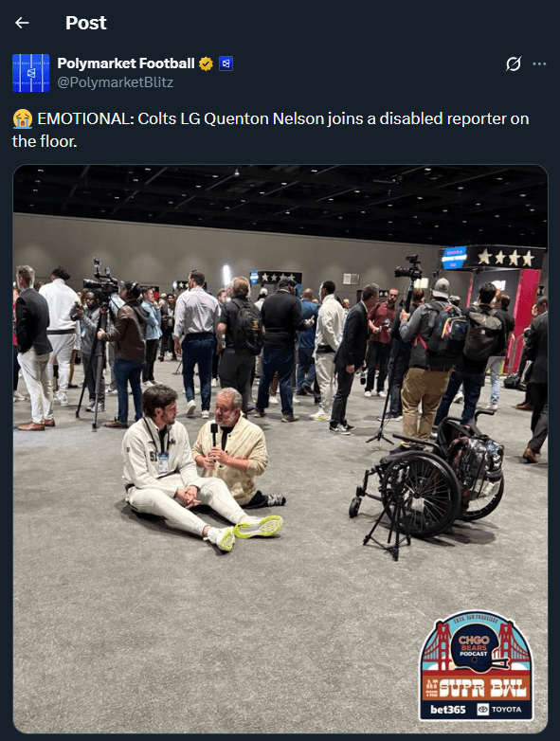Go back using the left arrow

click(x=22, y=23)
